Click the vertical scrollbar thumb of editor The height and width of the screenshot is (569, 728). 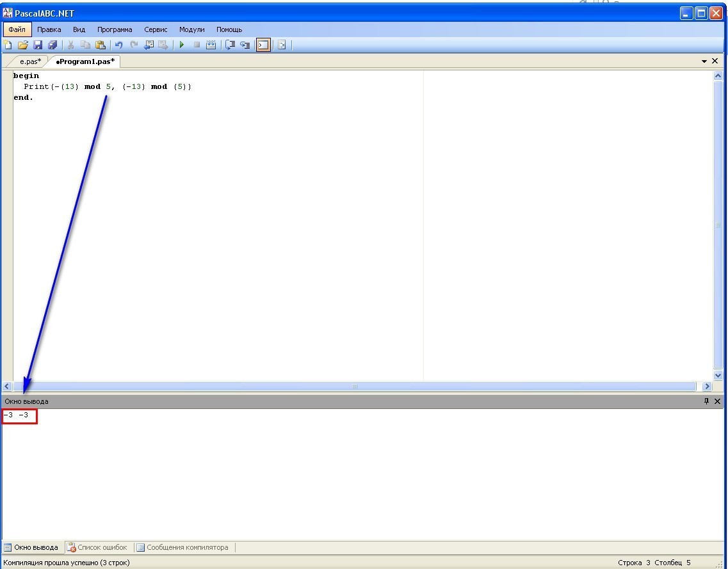tap(718, 225)
